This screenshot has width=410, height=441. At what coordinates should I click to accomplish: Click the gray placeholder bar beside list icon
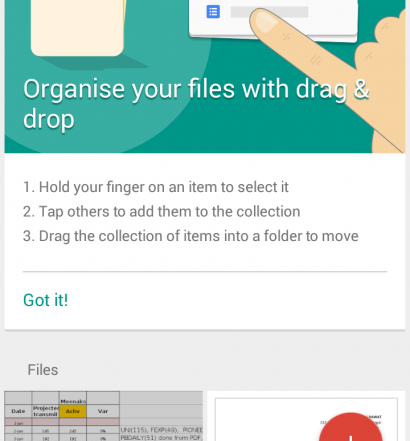269,12
